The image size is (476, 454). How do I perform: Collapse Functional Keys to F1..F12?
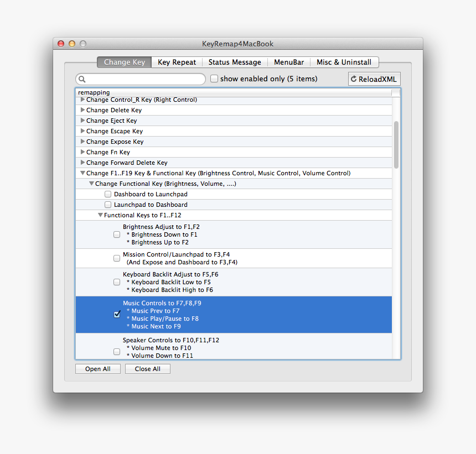pyautogui.click(x=100, y=215)
